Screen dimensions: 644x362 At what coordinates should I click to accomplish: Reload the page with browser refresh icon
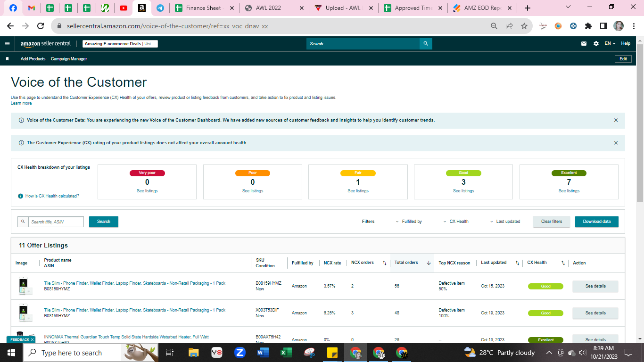coord(41,26)
